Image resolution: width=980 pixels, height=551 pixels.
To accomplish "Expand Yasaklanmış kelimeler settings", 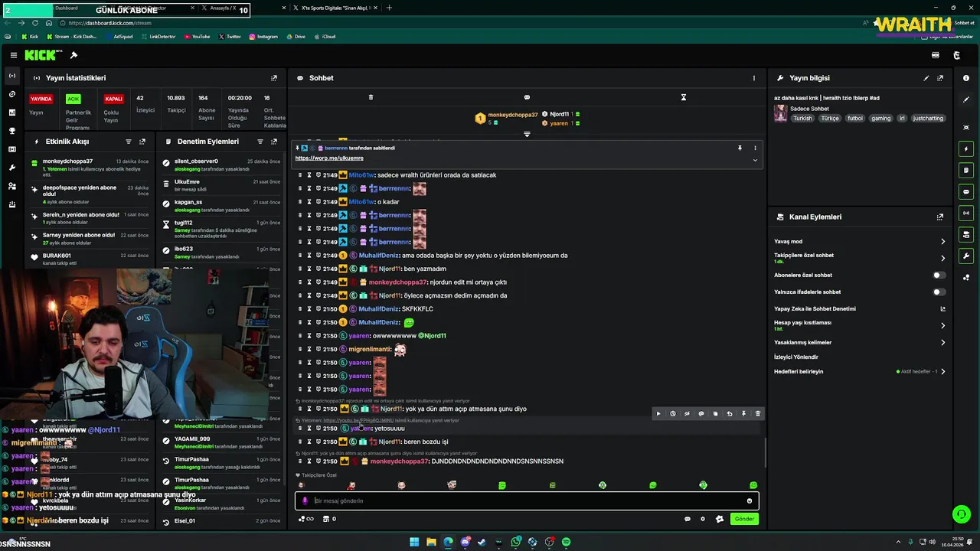I will 942,342.
